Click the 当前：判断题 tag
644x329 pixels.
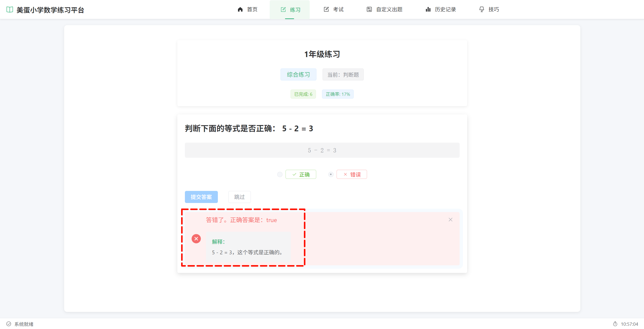(343, 75)
